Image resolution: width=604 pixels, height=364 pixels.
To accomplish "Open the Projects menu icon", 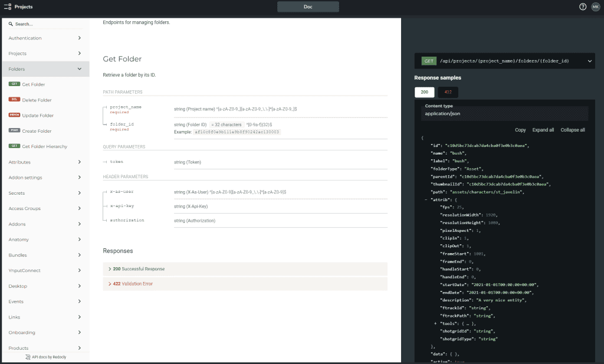I will 7,6.
